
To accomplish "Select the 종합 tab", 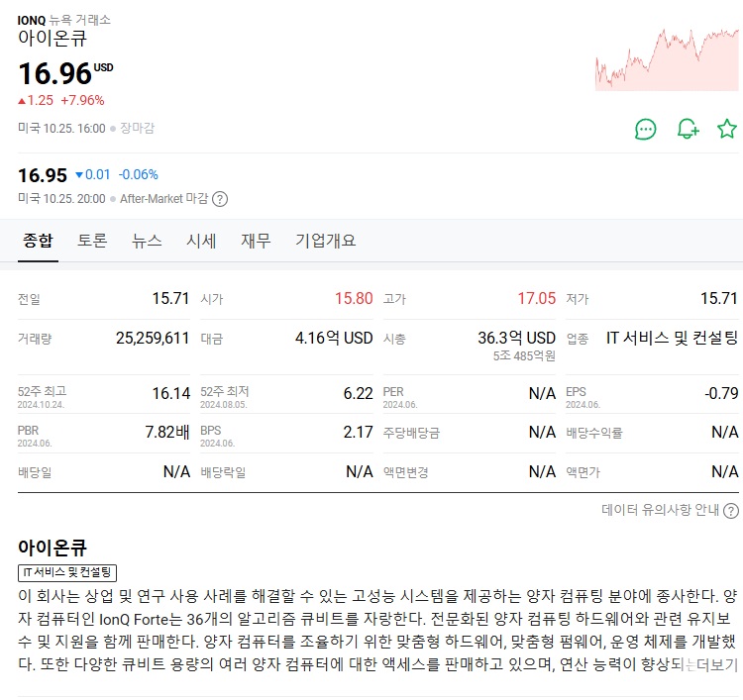I will point(38,241).
